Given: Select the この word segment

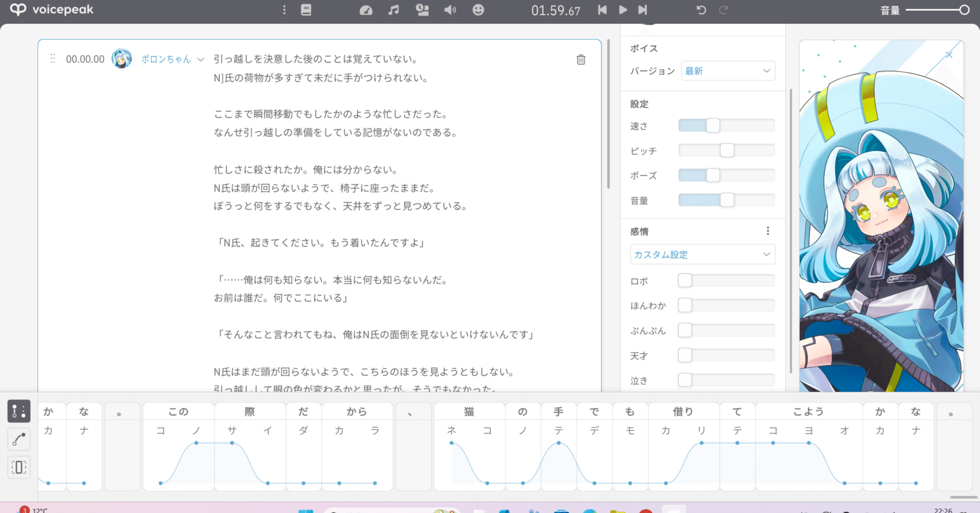Looking at the screenshot, I should [x=179, y=411].
